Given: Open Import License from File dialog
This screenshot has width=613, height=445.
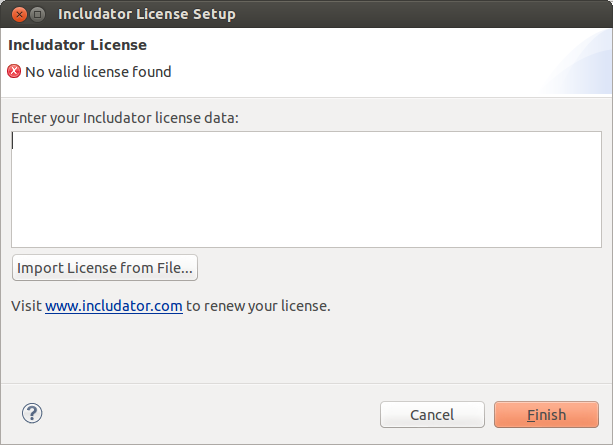Looking at the screenshot, I should click(105, 268).
